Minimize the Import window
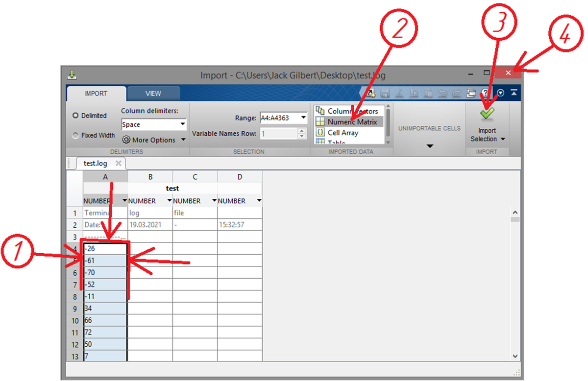The image size is (588, 381). tap(470, 73)
